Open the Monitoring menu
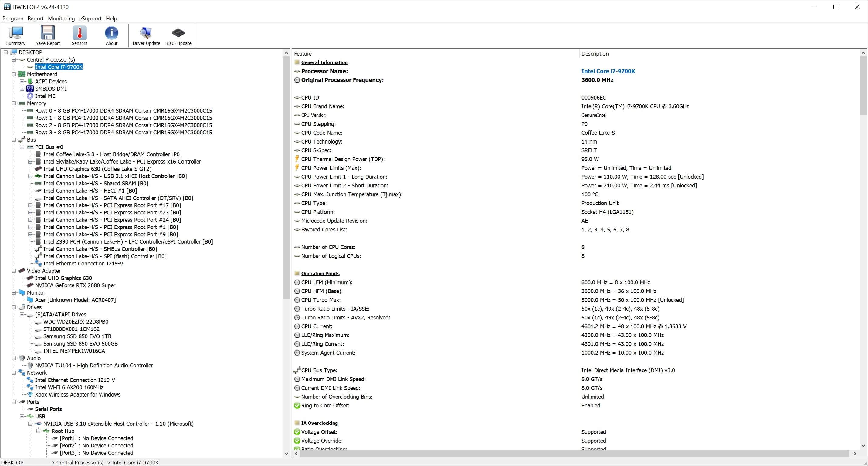This screenshot has width=868, height=466. (x=61, y=19)
